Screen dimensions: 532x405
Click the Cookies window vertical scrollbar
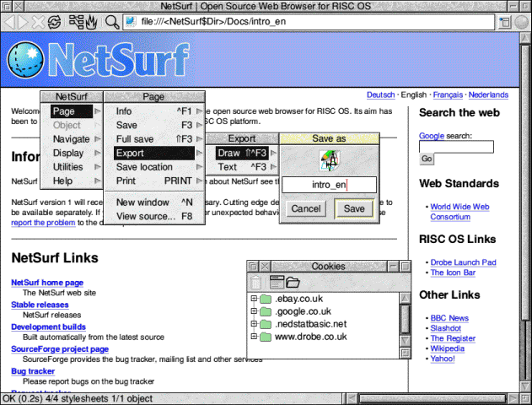tap(405, 321)
